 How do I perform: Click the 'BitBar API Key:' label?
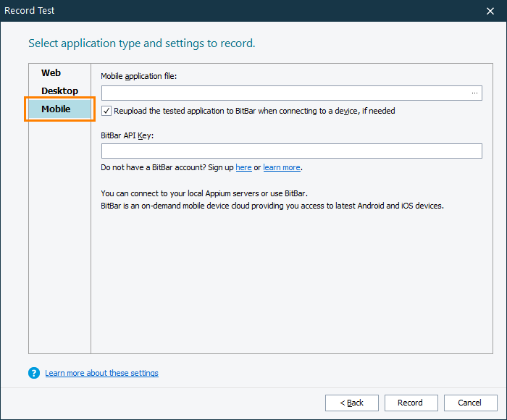tap(127, 135)
